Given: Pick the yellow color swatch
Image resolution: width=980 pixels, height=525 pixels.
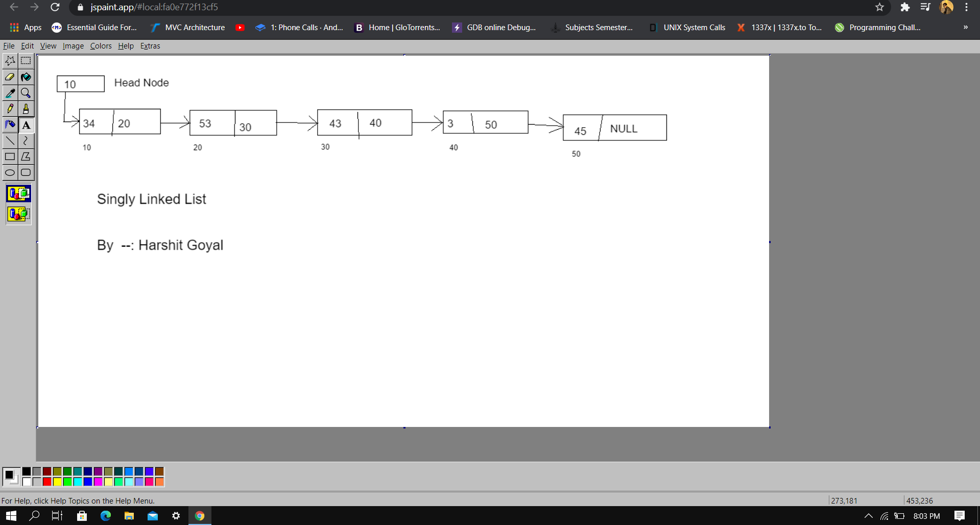Looking at the screenshot, I should coord(57,482).
